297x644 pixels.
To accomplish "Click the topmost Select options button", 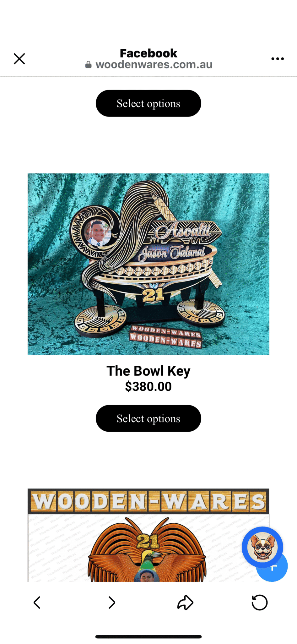I will [148, 103].
